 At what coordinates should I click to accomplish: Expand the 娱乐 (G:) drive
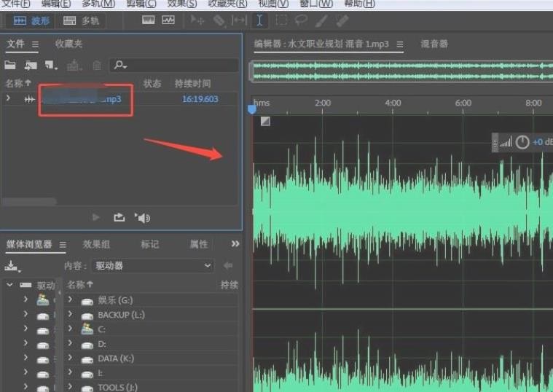click(x=70, y=299)
